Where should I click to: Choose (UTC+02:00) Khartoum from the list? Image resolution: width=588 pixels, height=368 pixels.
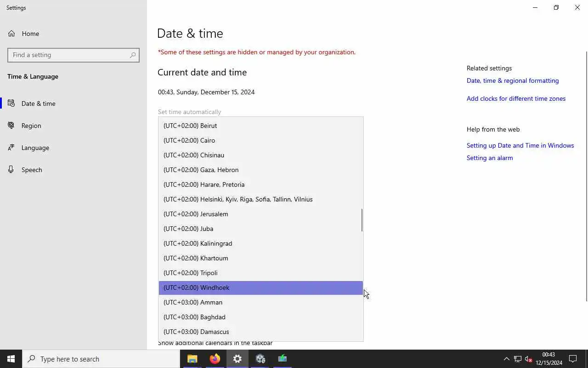[260, 258]
